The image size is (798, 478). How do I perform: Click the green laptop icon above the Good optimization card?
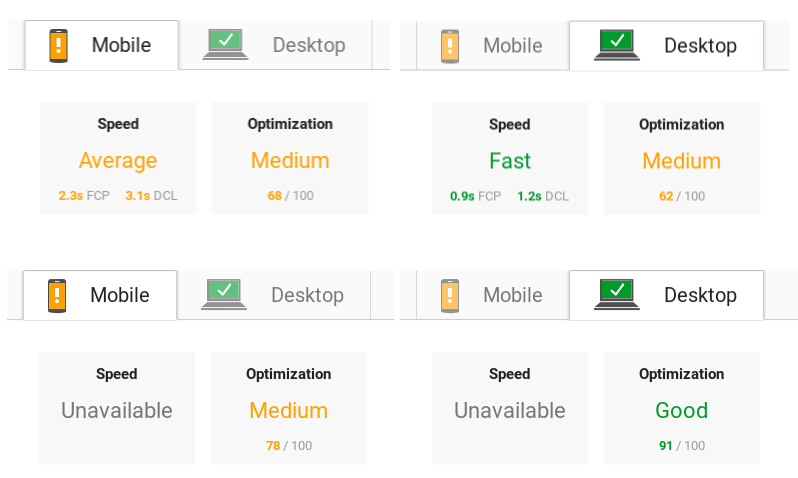tap(616, 295)
